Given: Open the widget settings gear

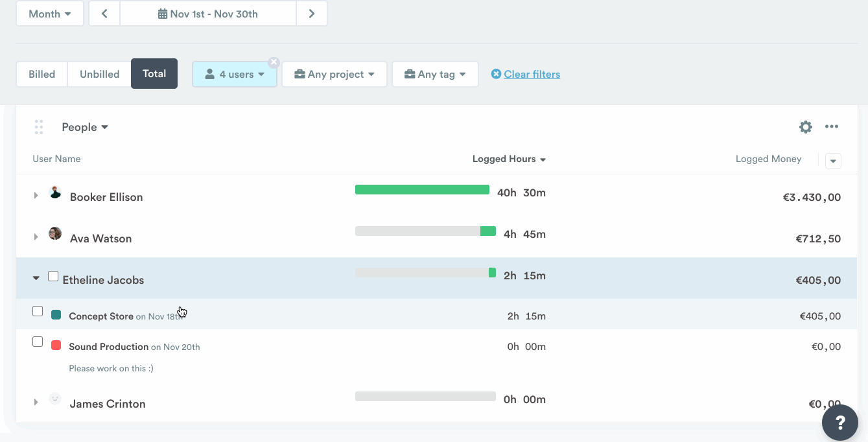Looking at the screenshot, I should pos(805,127).
